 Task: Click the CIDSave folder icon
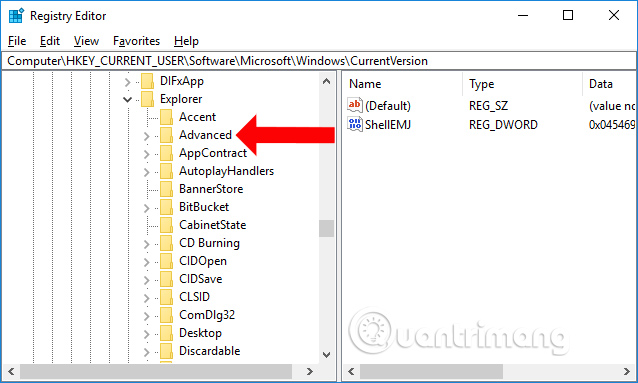coord(166,279)
